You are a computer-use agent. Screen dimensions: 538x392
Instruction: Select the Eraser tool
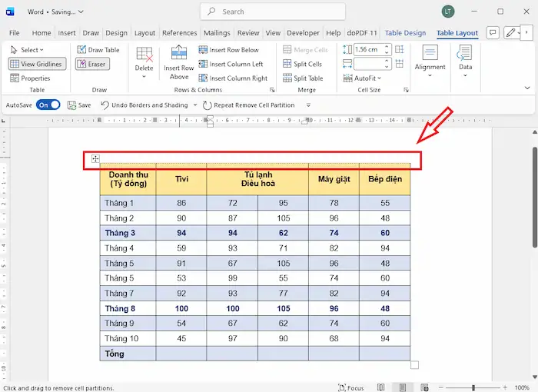point(91,65)
